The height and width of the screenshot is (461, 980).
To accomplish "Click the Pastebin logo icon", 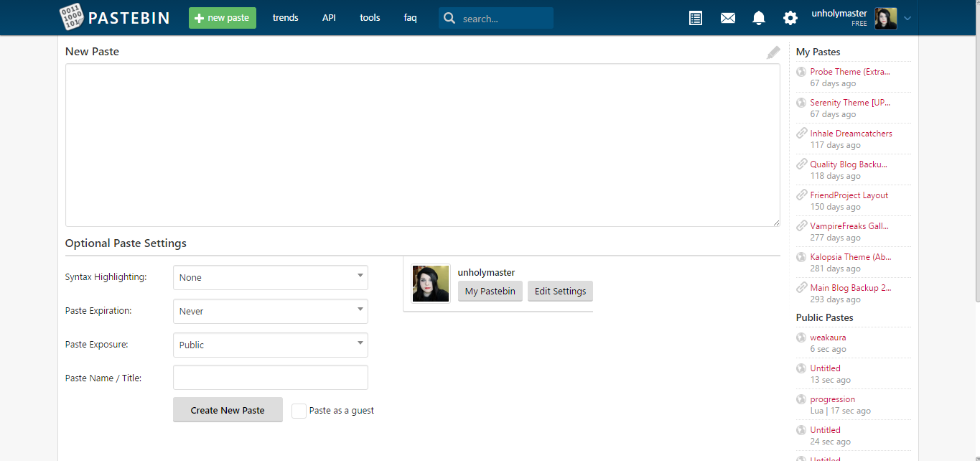I will point(72,17).
